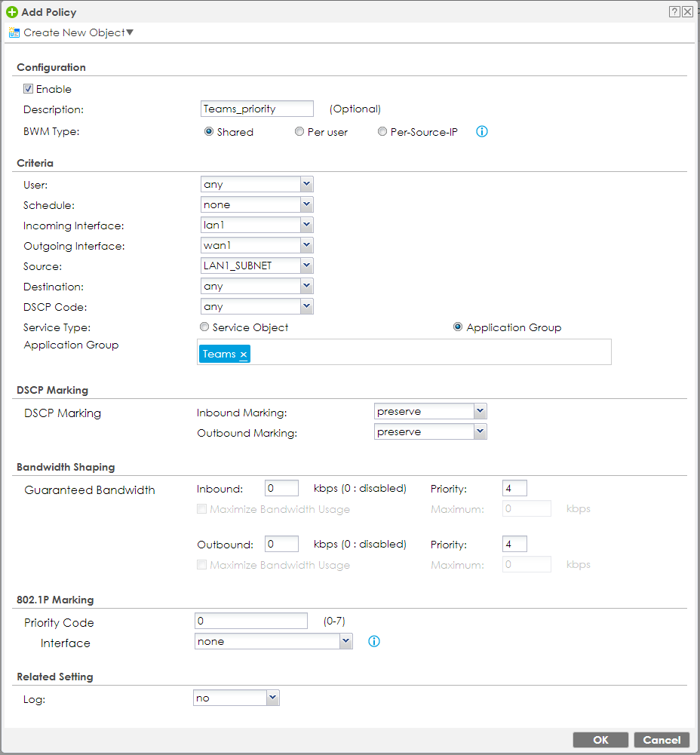
Task: Click the Description text field
Action: (256, 109)
